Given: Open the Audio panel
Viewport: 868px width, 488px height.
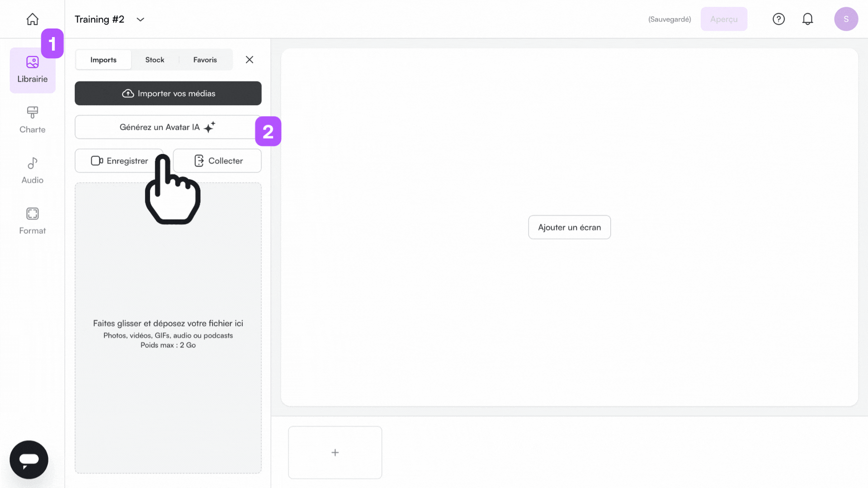Looking at the screenshot, I should click(33, 171).
